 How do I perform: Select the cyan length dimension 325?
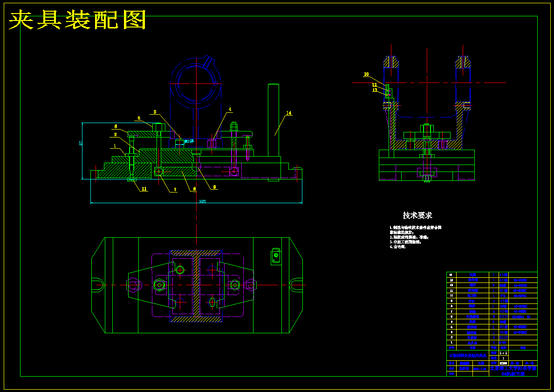[x=203, y=201]
